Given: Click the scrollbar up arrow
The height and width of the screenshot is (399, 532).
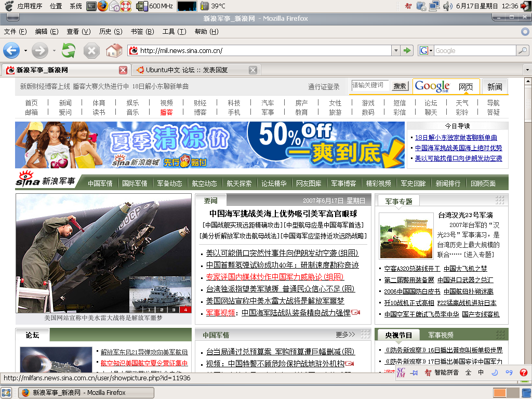Looking at the screenshot, I should click(x=528, y=81).
